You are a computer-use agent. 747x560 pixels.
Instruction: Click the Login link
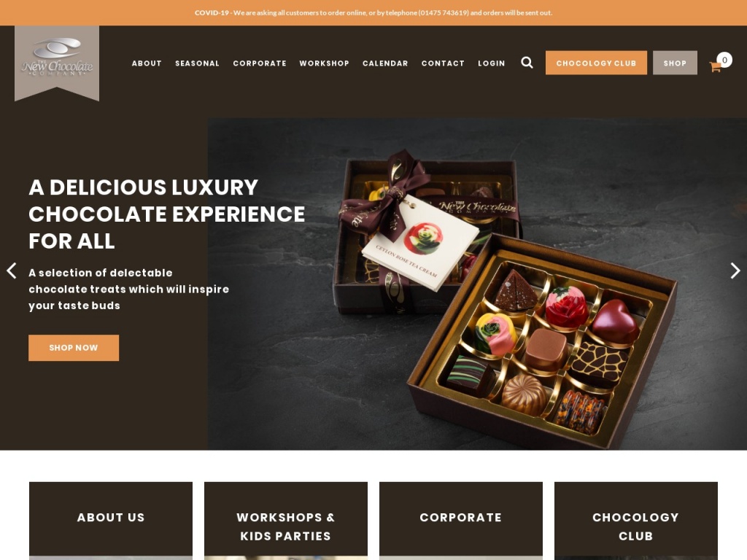pos(491,63)
